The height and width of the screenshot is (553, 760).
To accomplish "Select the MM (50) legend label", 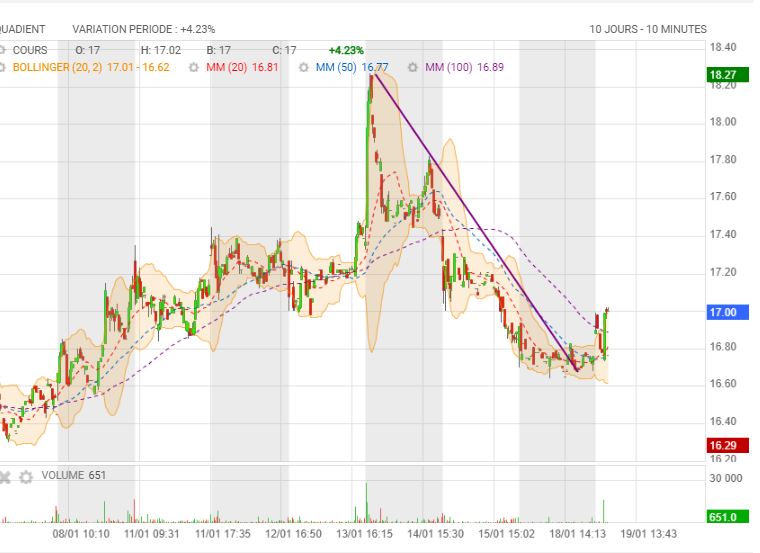I will (337, 68).
